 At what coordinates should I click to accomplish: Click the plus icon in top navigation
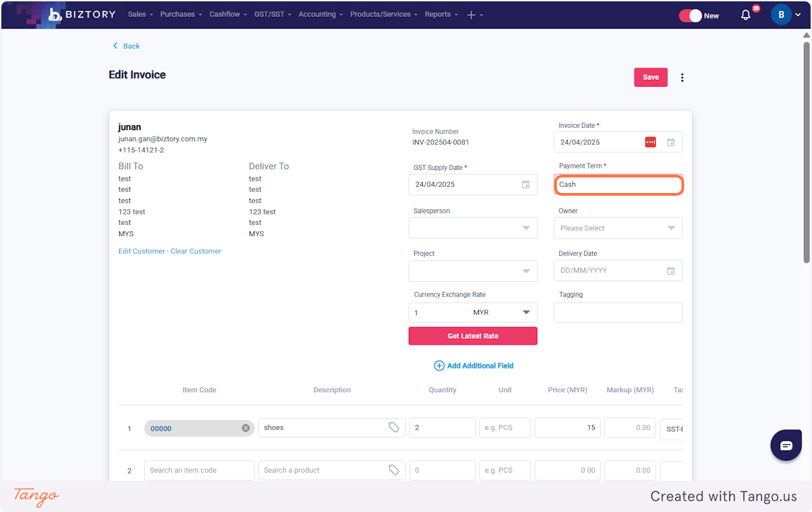click(472, 15)
